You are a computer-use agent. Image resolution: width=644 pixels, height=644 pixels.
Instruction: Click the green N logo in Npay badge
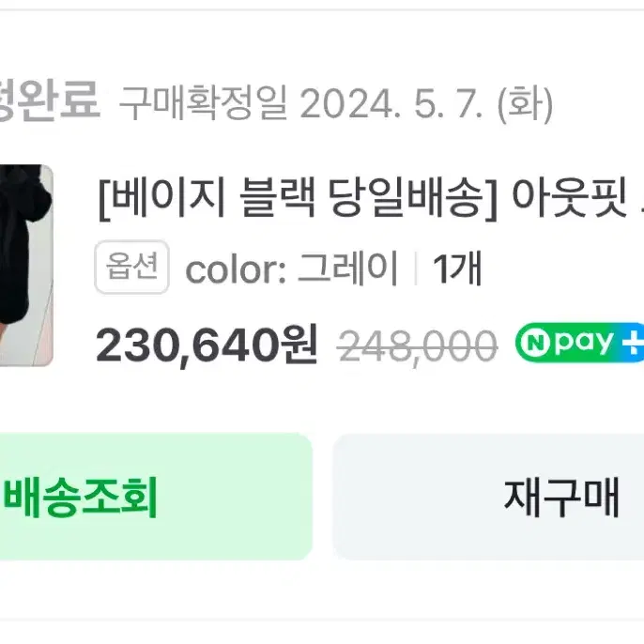click(x=535, y=343)
